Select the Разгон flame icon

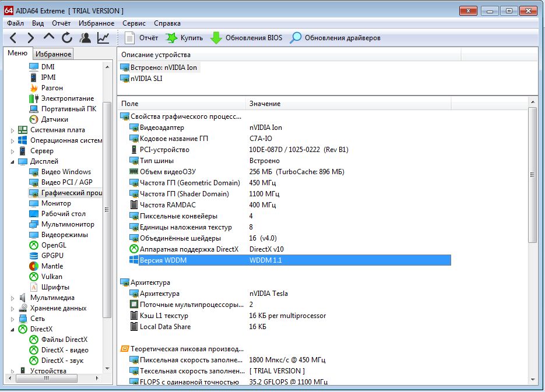click(x=34, y=88)
